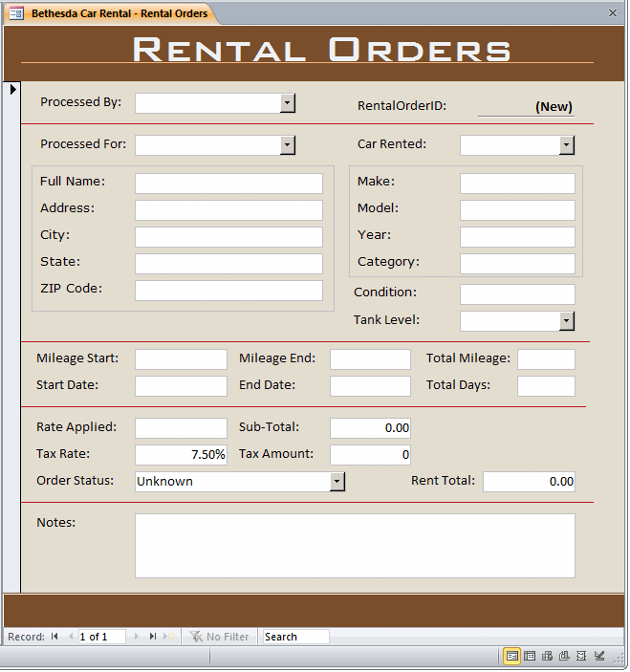This screenshot has width=630, height=672.
Task: Focus the Total Mileage field
Action: (x=547, y=359)
